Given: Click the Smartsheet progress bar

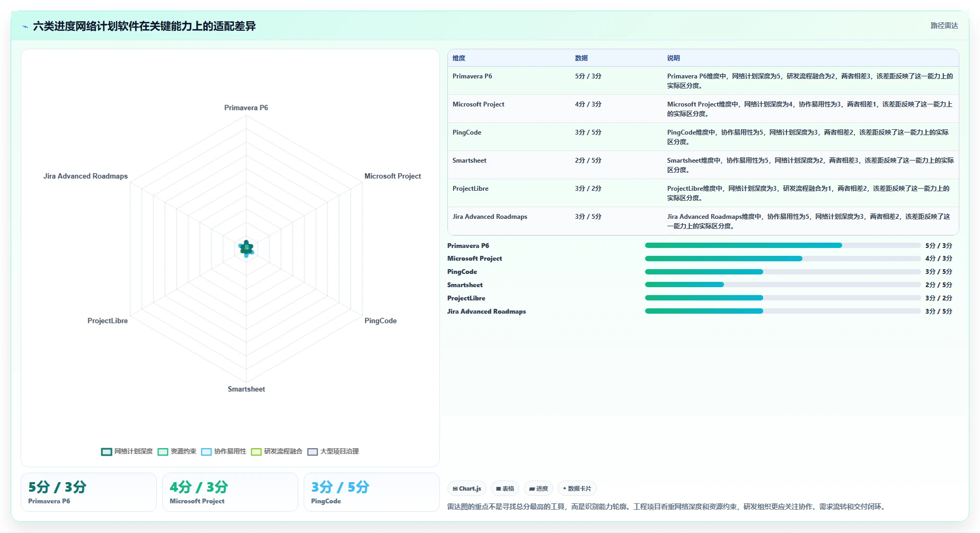Looking at the screenshot, I should (x=783, y=285).
